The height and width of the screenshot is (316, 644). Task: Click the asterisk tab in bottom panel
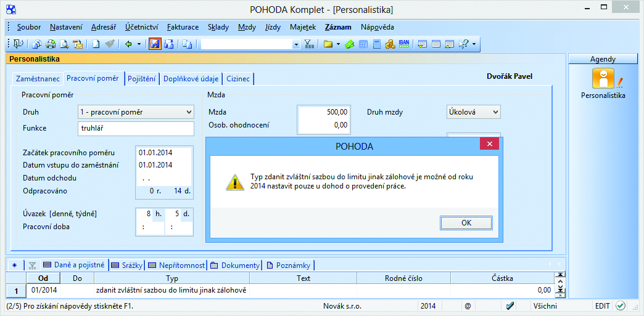coord(14,265)
